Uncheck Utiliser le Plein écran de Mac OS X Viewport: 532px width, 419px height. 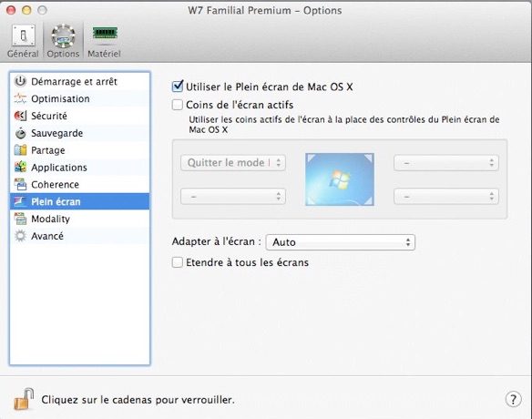click(x=178, y=87)
